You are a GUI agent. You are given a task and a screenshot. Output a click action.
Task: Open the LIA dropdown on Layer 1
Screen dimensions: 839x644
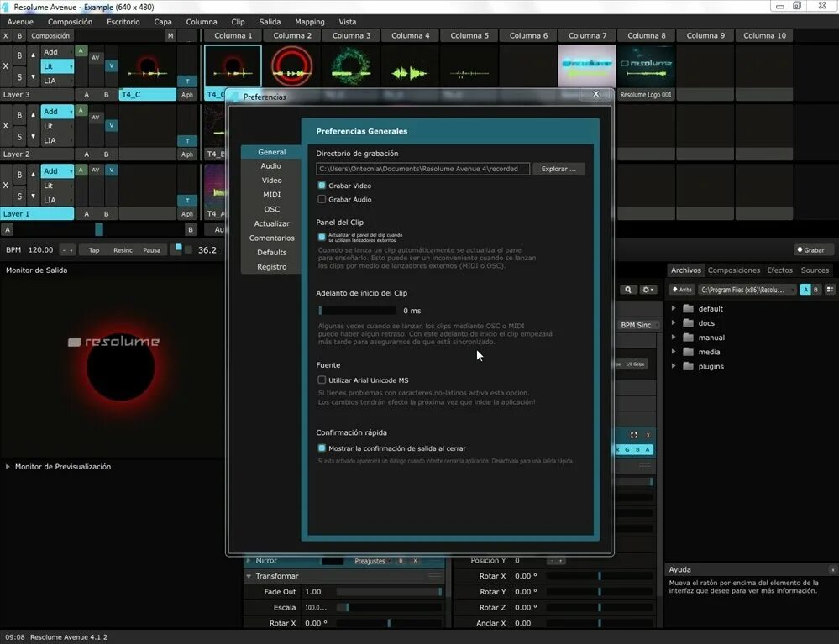[x=57, y=200]
